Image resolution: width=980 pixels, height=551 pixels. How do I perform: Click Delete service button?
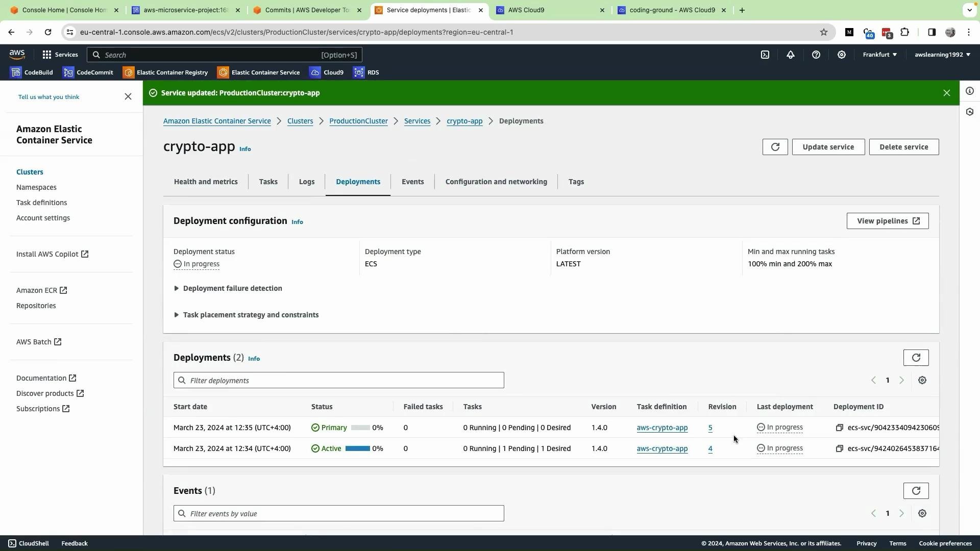click(903, 147)
